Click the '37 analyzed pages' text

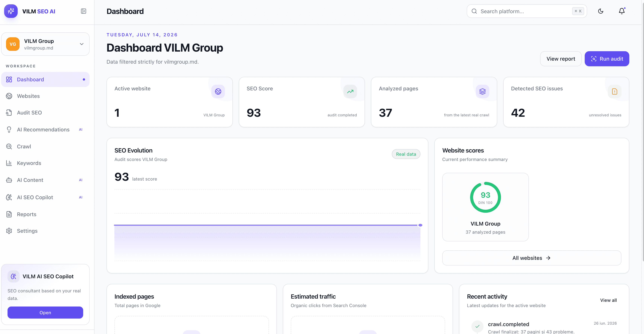pyautogui.click(x=485, y=232)
